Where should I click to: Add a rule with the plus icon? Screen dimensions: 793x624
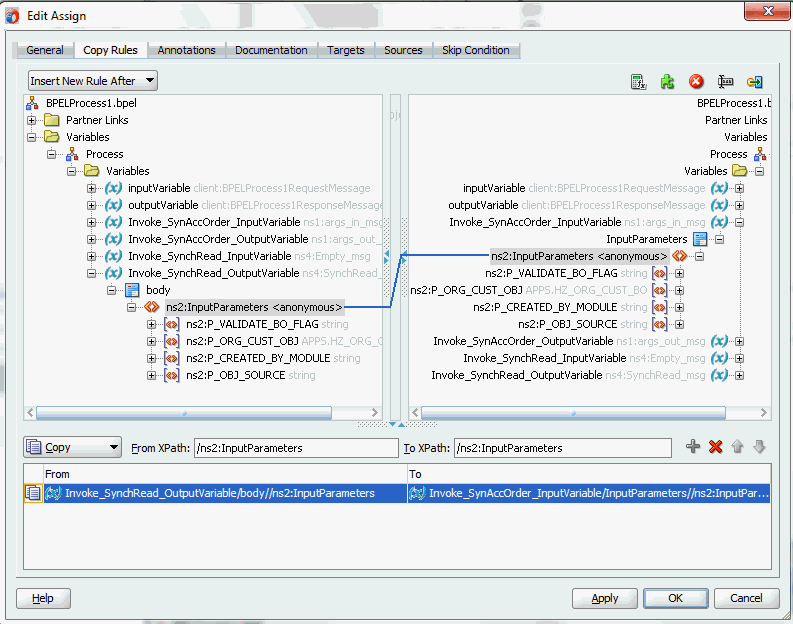click(693, 447)
